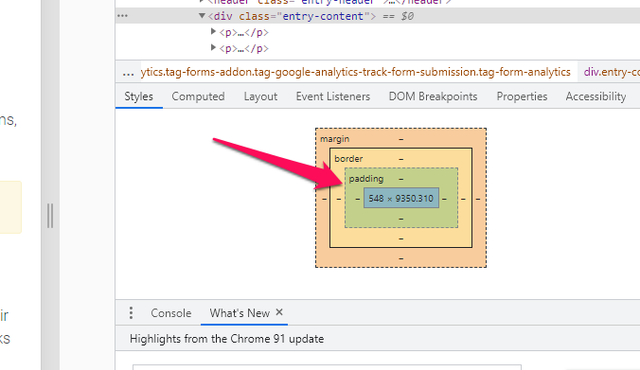Click Highlights from the Chrome 91 update text

point(227,339)
